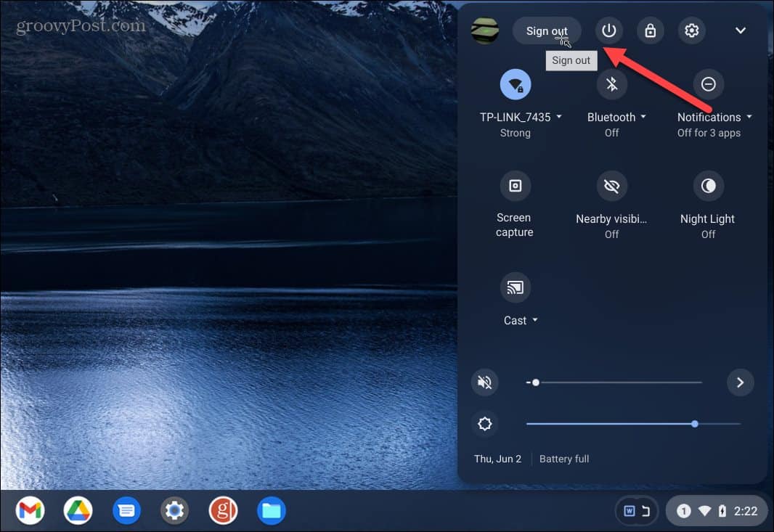
Task: Open Settings from the quick settings gear
Action: pyautogui.click(x=691, y=30)
